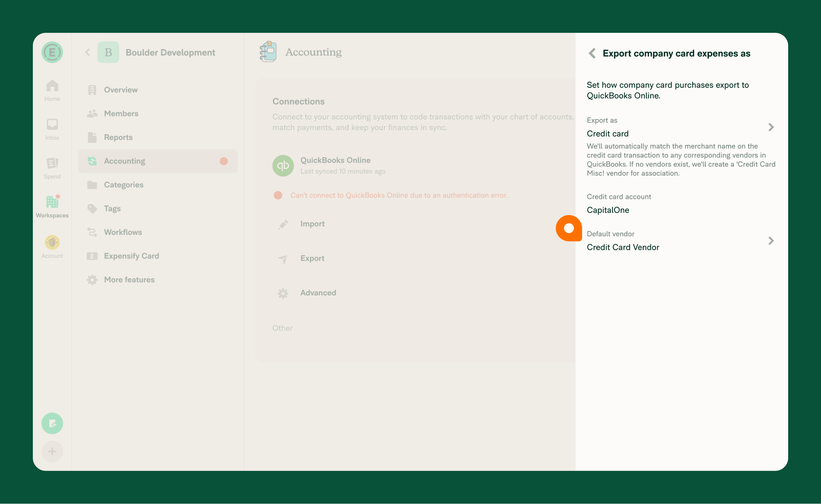
Task: Click the More features gear icon
Action: (92, 280)
